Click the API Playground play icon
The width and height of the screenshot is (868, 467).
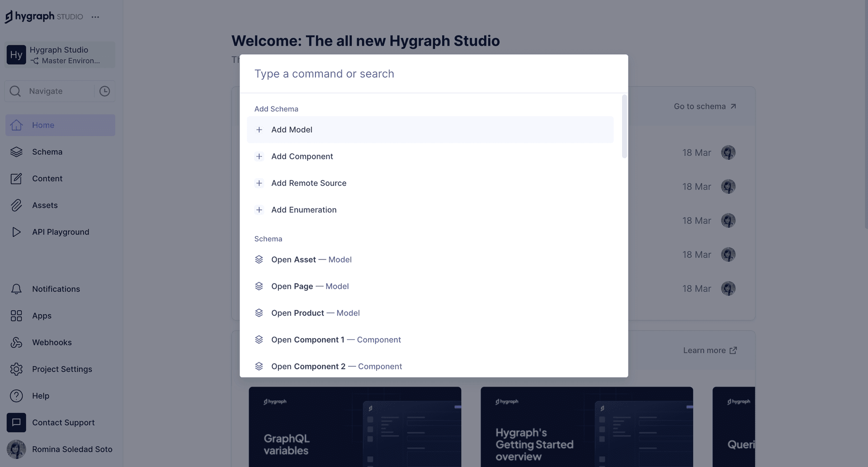(16, 232)
